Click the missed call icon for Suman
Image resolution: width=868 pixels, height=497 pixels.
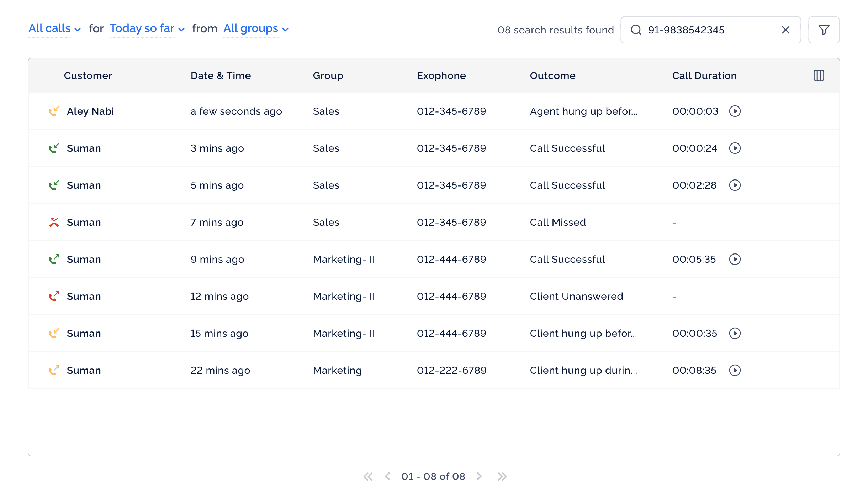point(54,222)
